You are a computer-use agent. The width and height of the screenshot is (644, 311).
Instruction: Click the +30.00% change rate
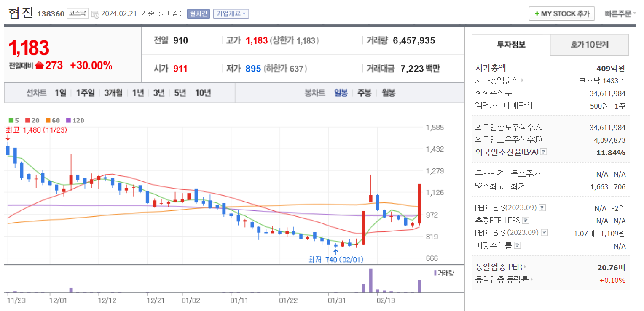click(x=91, y=66)
